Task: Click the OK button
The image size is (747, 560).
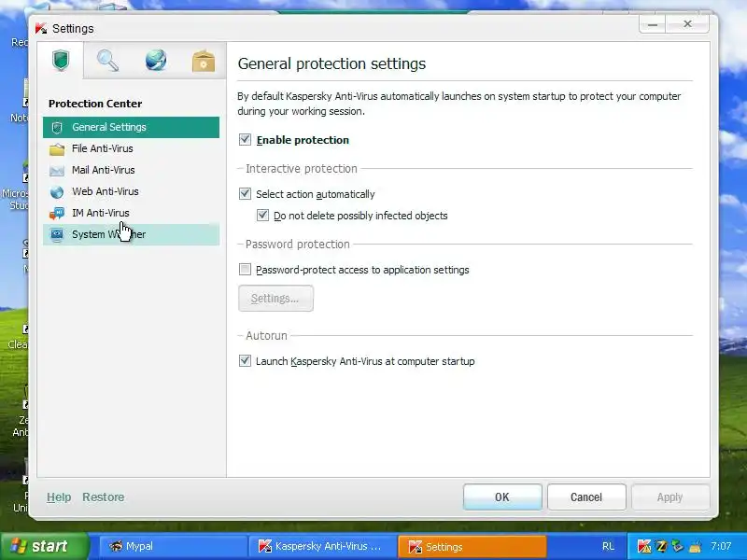Action: tap(502, 497)
